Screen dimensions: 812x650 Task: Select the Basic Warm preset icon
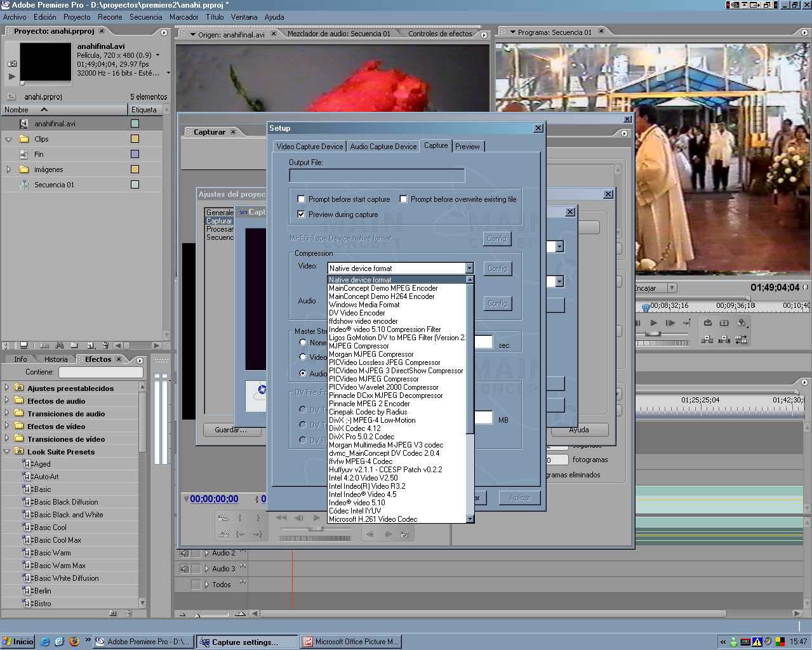27,553
